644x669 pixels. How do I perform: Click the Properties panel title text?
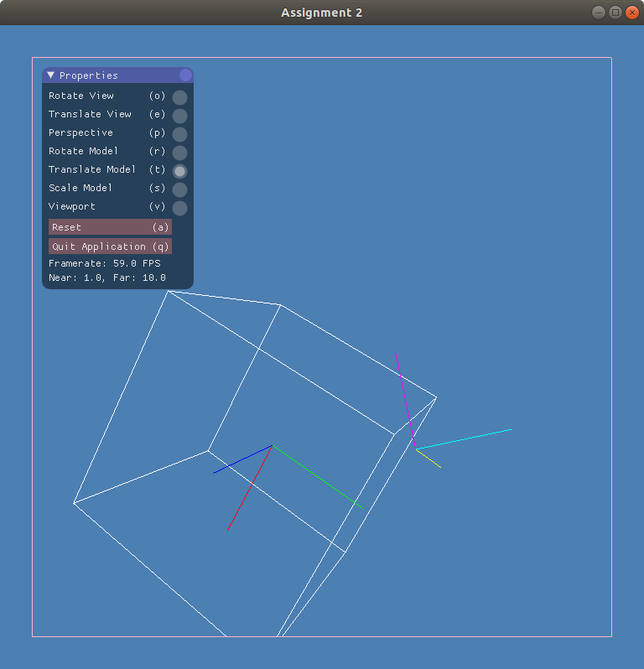(x=88, y=75)
